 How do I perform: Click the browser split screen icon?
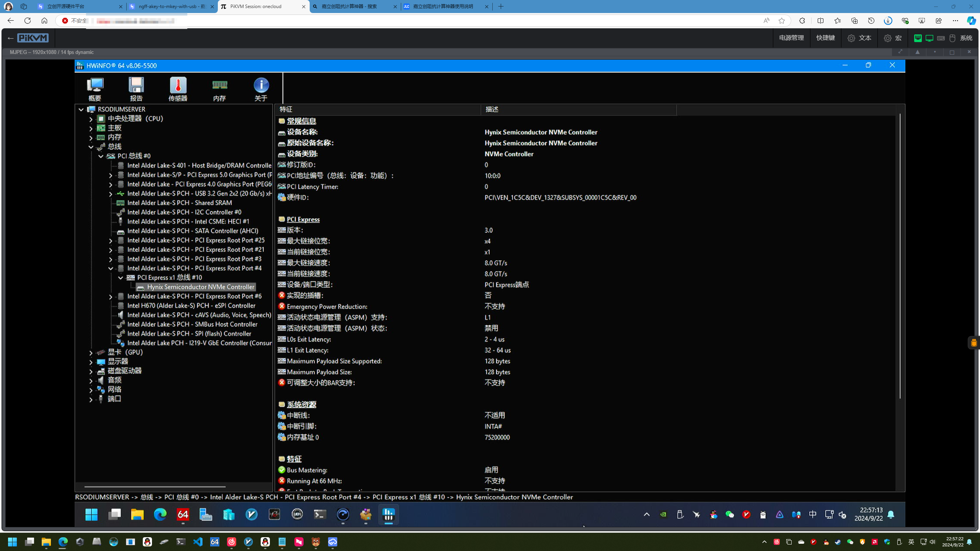(820, 21)
